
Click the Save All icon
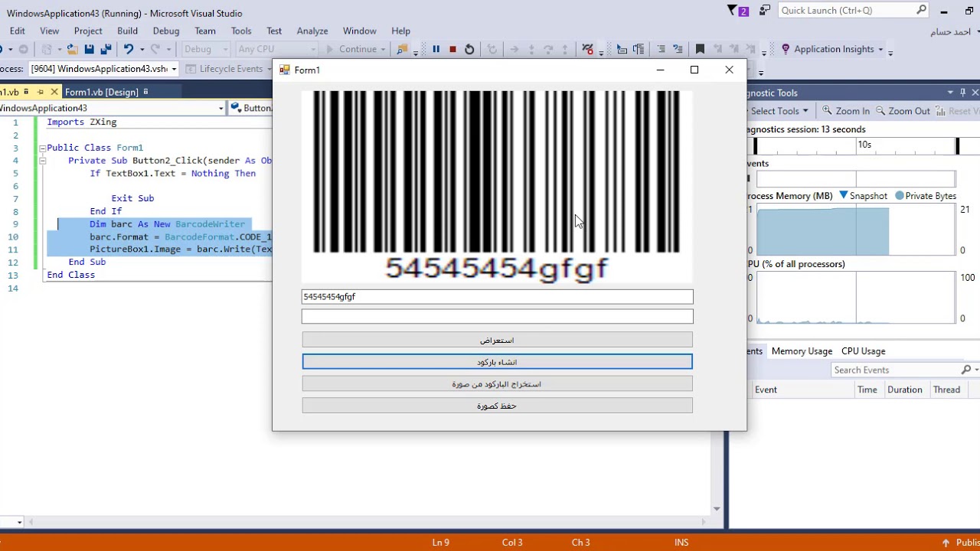106,49
